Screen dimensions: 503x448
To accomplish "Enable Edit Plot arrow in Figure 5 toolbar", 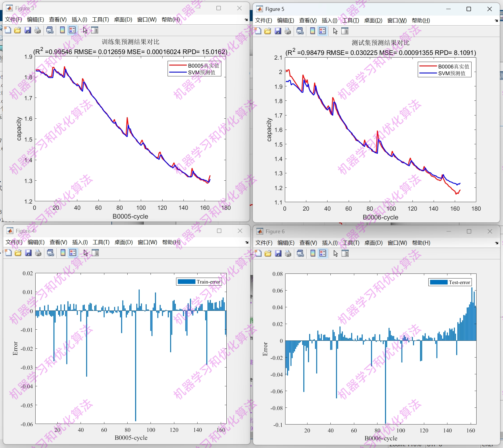I will tap(335, 31).
